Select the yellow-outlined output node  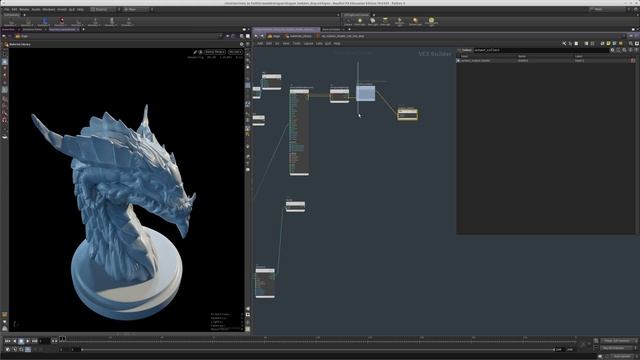[407, 114]
